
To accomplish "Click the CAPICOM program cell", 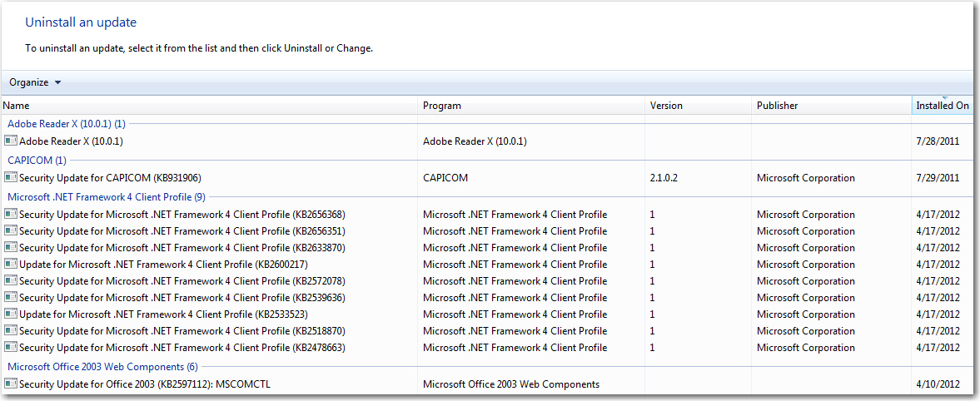I will coord(445,178).
